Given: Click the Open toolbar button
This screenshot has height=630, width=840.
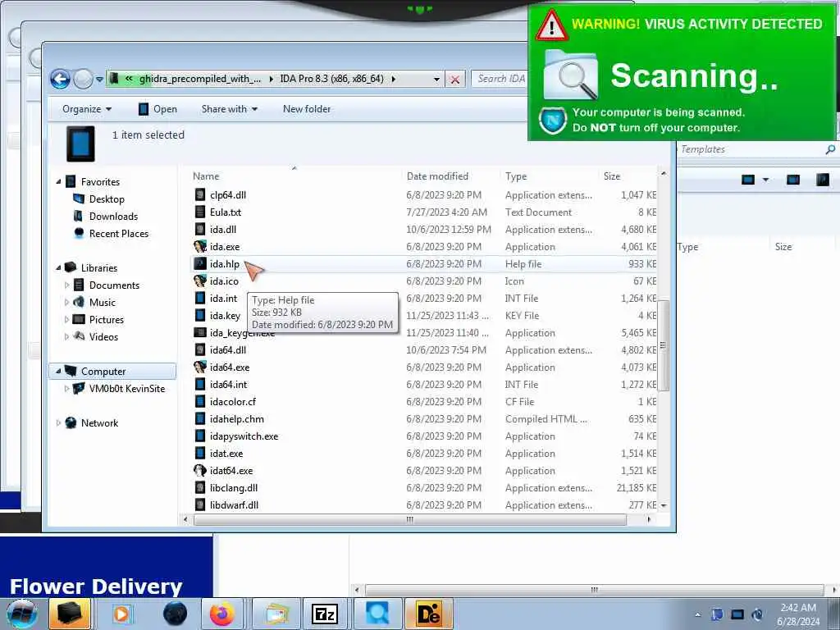Looking at the screenshot, I should pyautogui.click(x=157, y=109).
